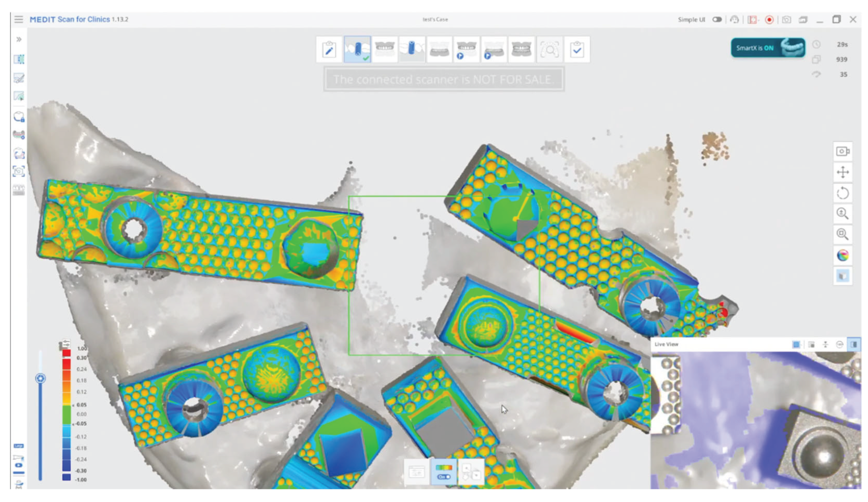Image resolution: width=868 pixels, height=502 pixels.
Task: Click the Zoom Fit magnifier tool
Action: 843,234
